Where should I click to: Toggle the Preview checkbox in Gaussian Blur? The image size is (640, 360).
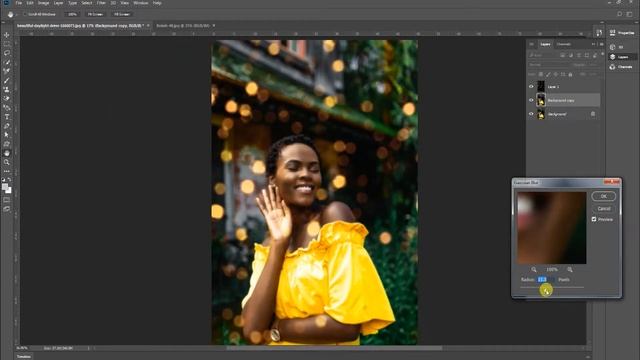click(594, 219)
